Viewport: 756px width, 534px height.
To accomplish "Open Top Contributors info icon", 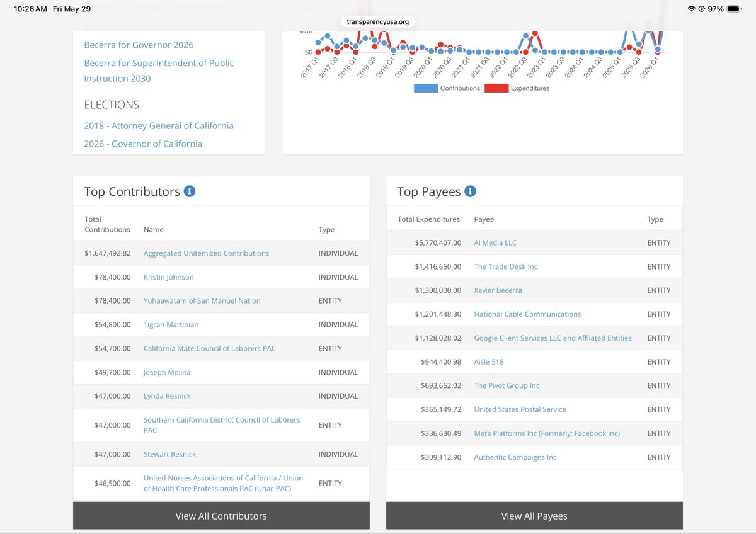I will (x=190, y=191).
